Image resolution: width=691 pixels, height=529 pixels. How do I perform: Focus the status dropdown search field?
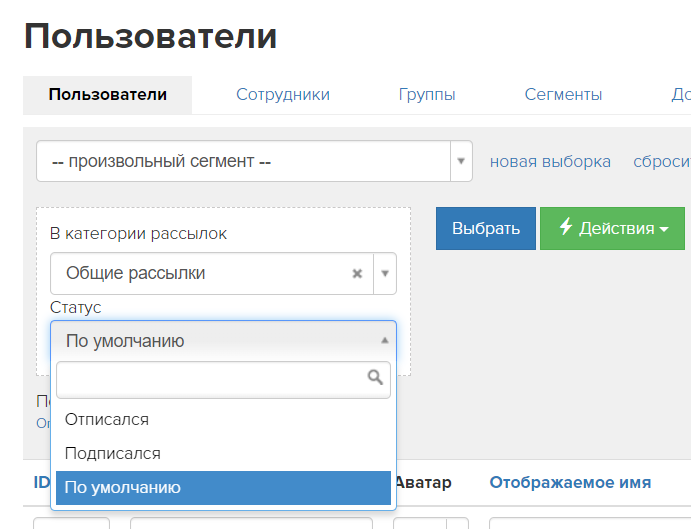(x=223, y=380)
